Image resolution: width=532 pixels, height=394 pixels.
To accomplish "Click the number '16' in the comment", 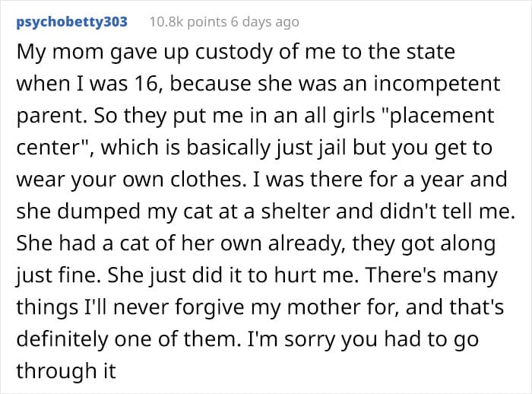I will pos(147,84).
